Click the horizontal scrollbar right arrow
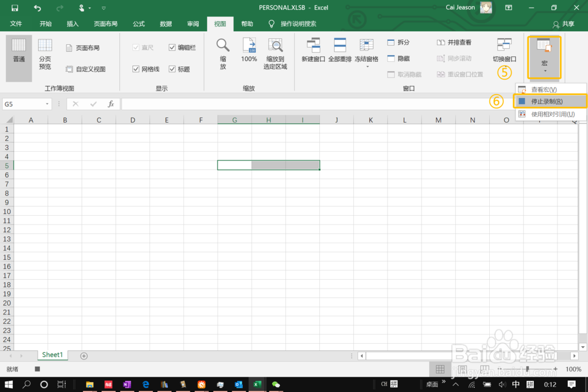This screenshot has width=588, height=392. coord(574,356)
